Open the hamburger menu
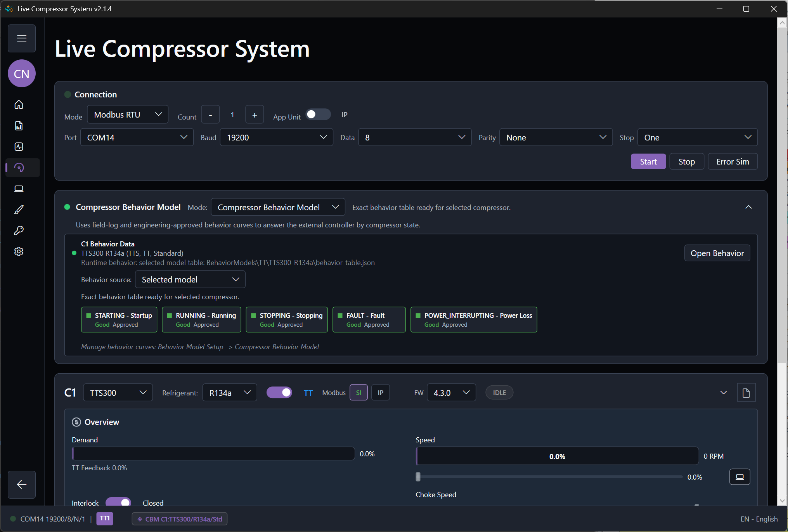The width and height of the screenshot is (788, 532). pos(22,38)
